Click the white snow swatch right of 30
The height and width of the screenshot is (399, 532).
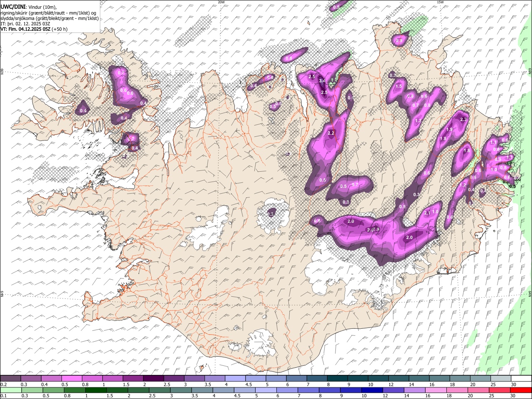pyautogui.click(x=521, y=379)
